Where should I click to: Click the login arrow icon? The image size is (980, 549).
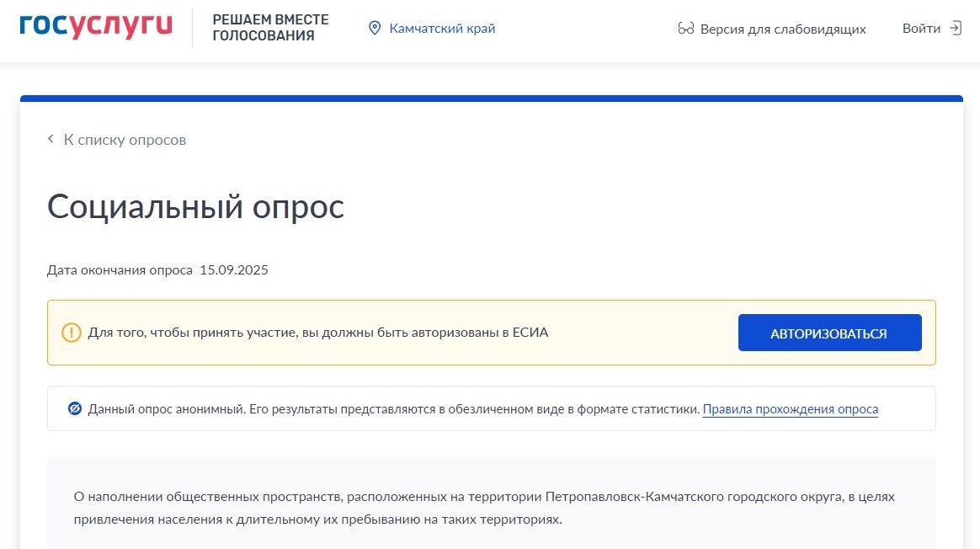tap(955, 29)
